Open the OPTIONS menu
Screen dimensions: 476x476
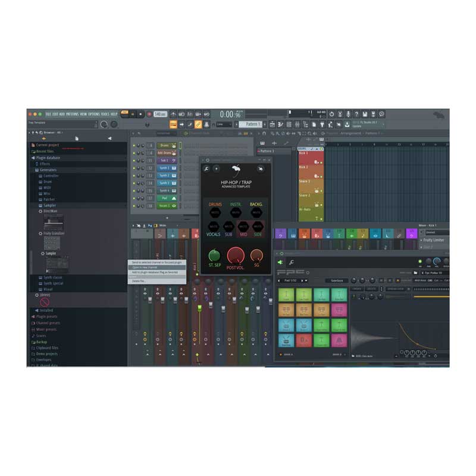point(94,114)
